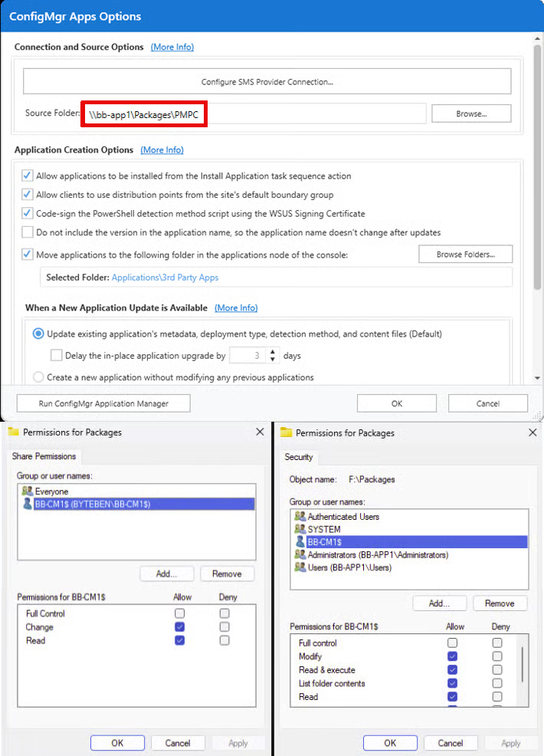
Task: Toggle Allow Modify in Security permissions
Action: pyautogui.click(x=453, y=656)
